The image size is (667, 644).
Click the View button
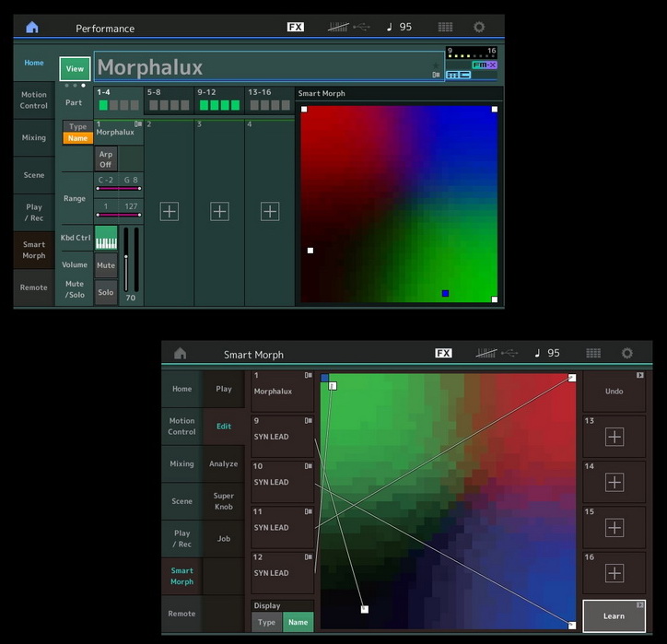75,69
